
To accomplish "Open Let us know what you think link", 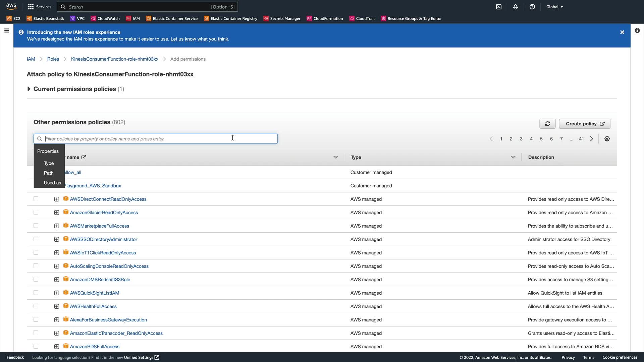I will pyautogui.click(x=199, y=39).
